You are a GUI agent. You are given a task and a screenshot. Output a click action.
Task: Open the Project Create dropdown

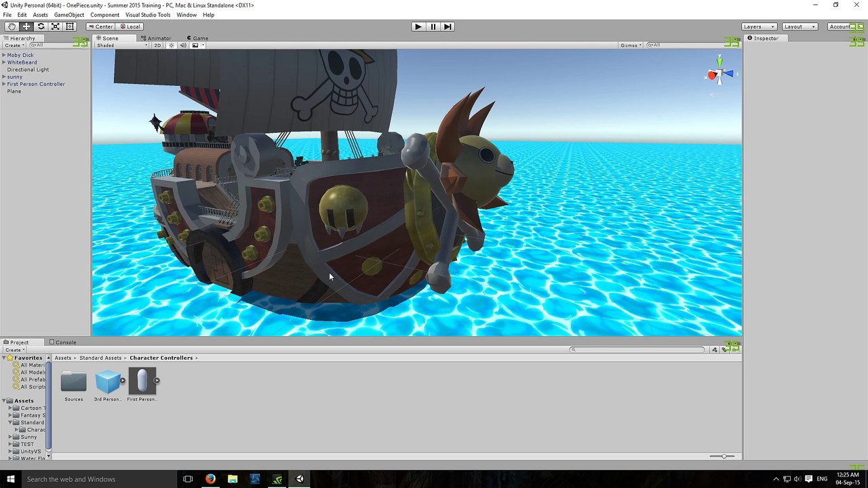tap(14, 350)
